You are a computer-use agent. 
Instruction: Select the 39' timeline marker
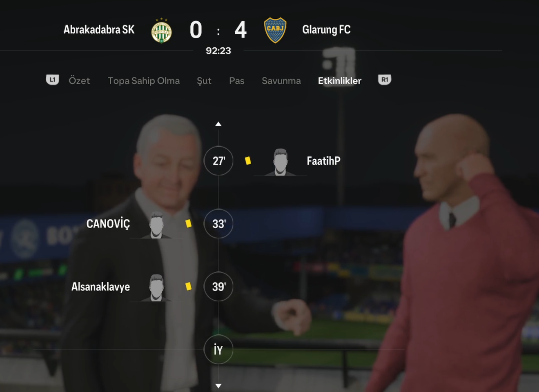pyautogui.click(x=218, y=287)
